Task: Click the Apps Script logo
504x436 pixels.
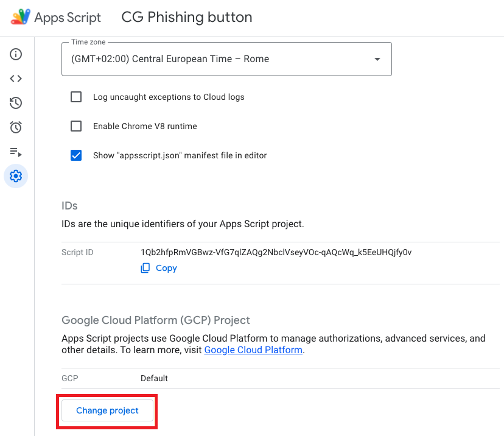Action: (x=21, y=17)
